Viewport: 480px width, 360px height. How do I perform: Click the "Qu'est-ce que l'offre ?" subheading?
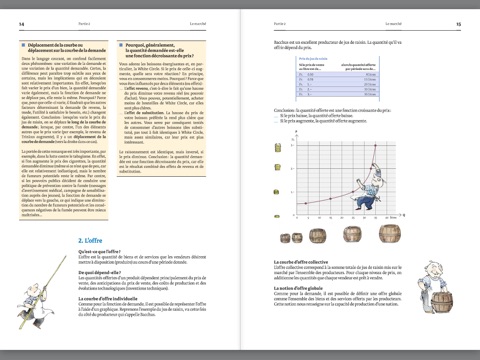[x=99, y=252]
